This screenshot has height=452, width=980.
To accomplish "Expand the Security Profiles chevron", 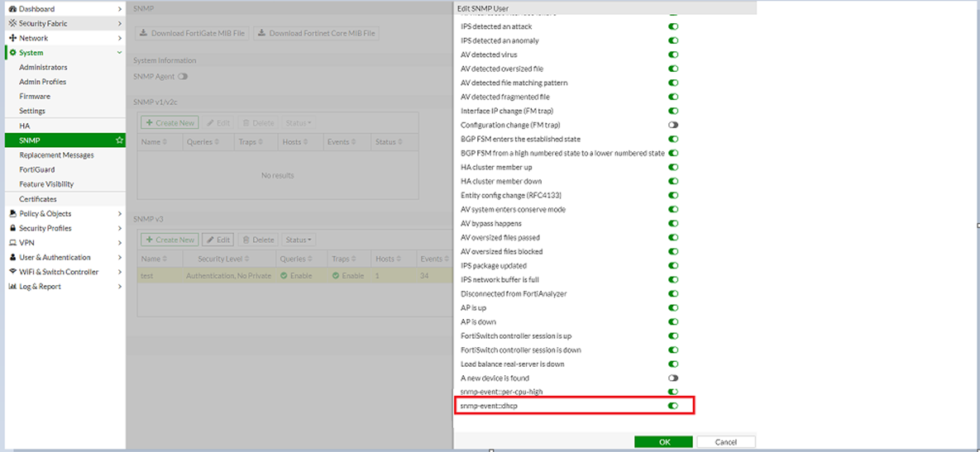I will [x=120, y=228].
